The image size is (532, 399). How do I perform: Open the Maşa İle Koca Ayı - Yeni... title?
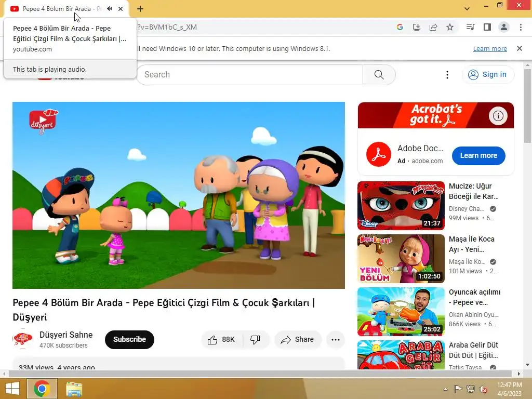472,244
